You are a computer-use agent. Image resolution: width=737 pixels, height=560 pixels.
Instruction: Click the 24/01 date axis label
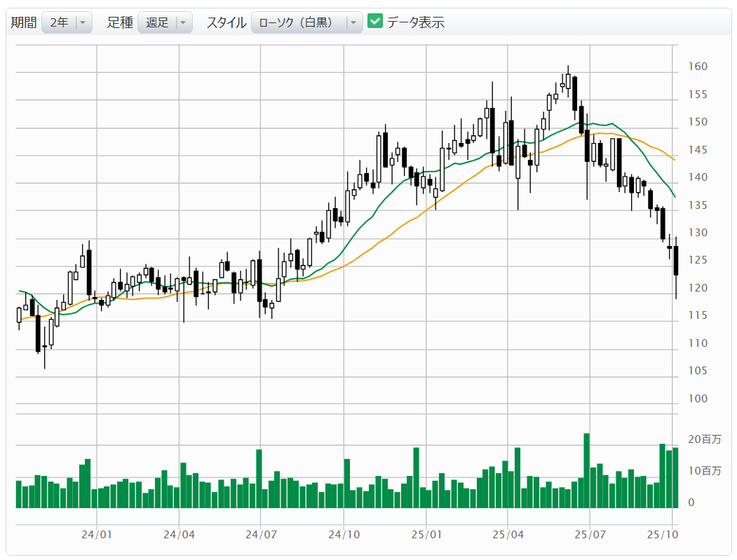(97, 535)
